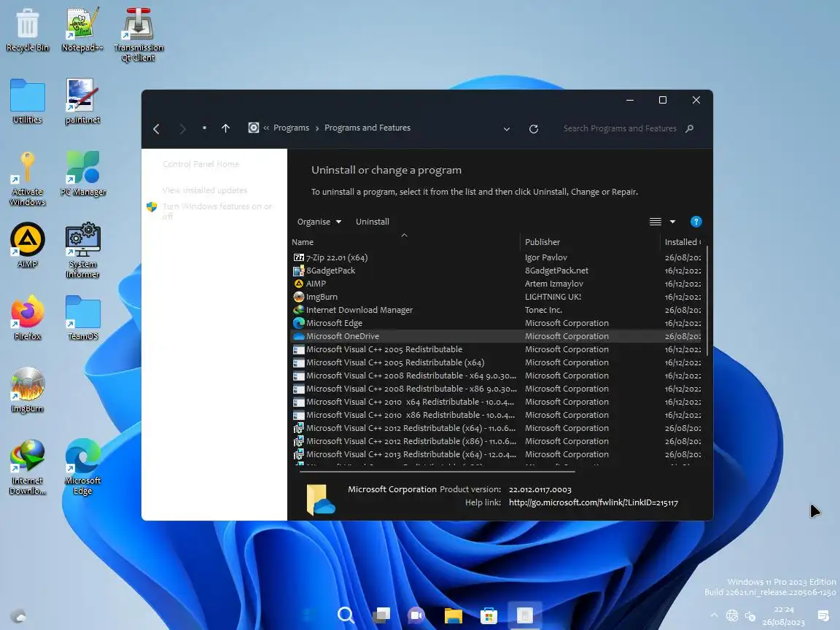Expand the address bar history dropdown

[506, 129]
